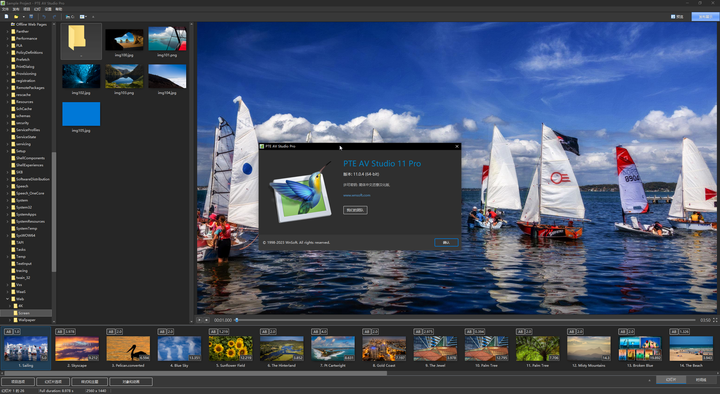
Task: Click the hummingbird logo in the About dialog
Action: (x=302, y=192)
